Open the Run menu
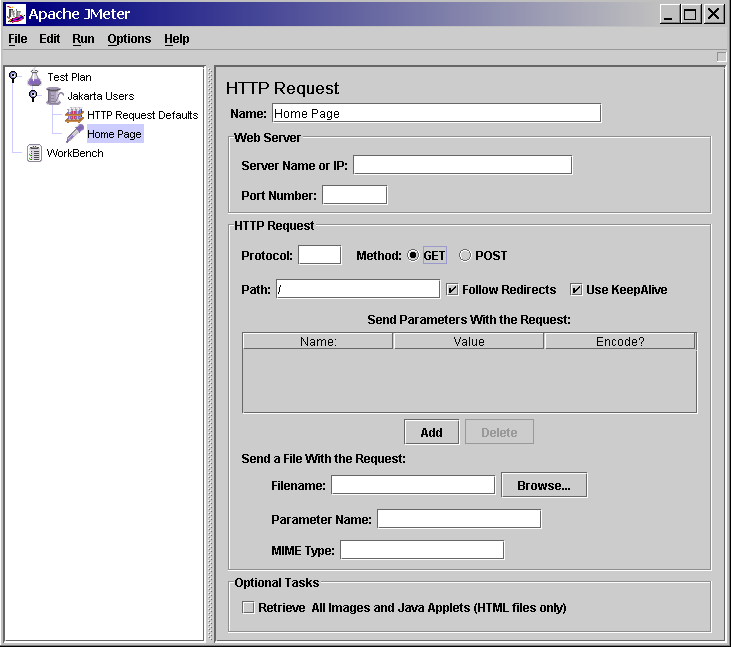 pos(83,39)
